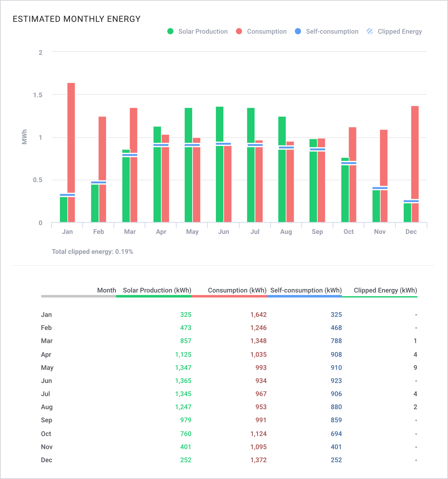Image resolution: width=448 pixels, height=479 pixels.
Task: Toggle Clipped Energy hatched legend icon
Action: 370,31
